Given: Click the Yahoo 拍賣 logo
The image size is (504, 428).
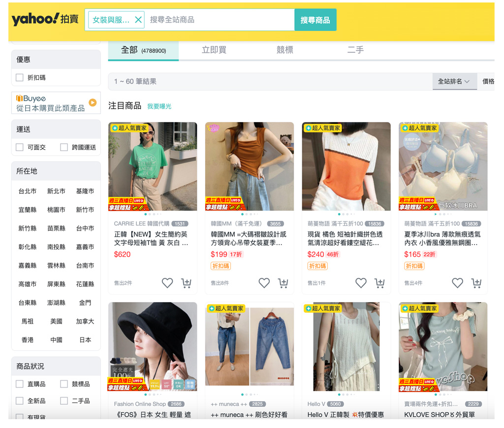Looking at the screenshot, I should pos(45,19).
